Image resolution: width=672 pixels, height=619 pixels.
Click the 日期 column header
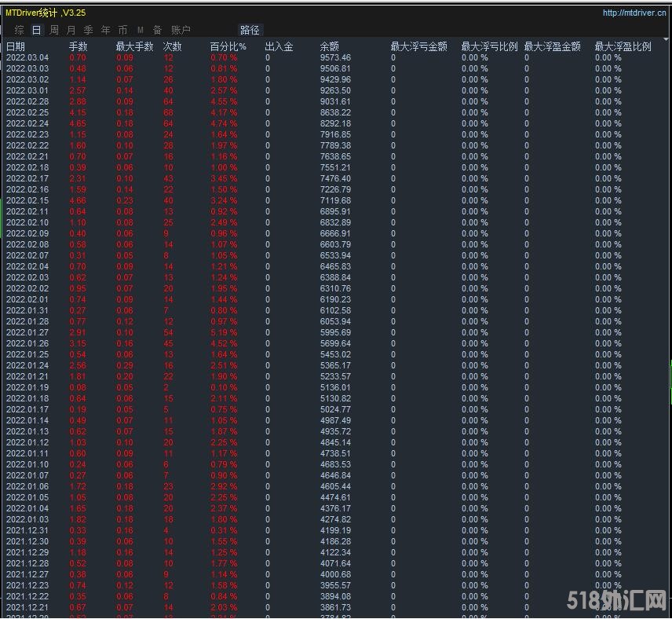[16, 47]
